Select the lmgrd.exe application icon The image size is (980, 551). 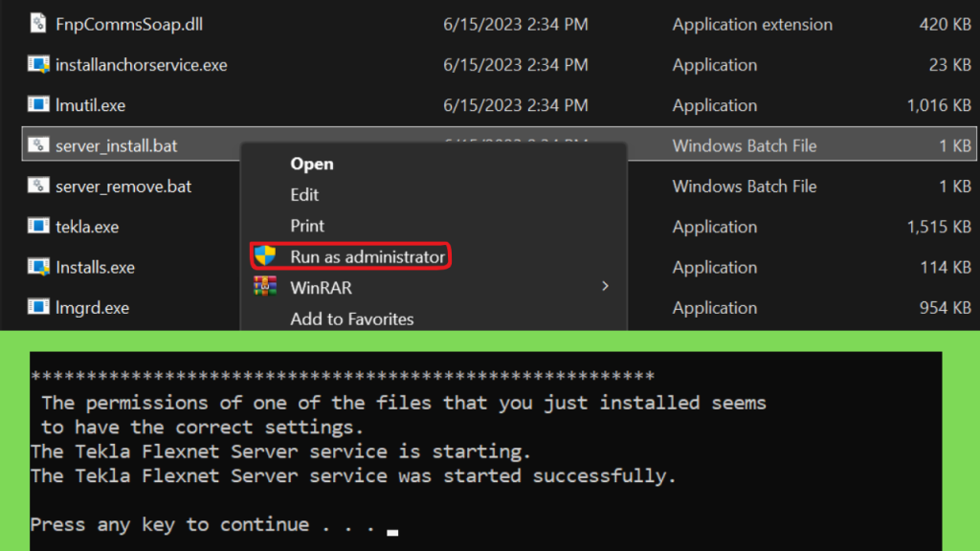[38, 307]
